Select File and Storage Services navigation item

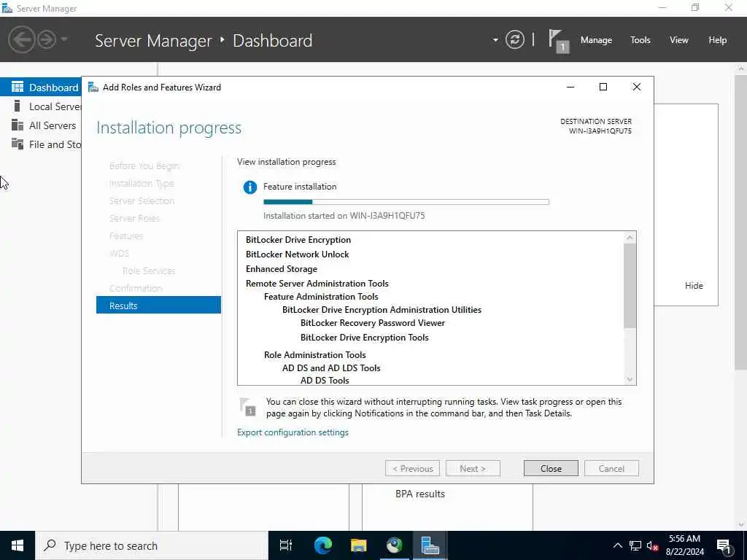click(x=41, y=144)
